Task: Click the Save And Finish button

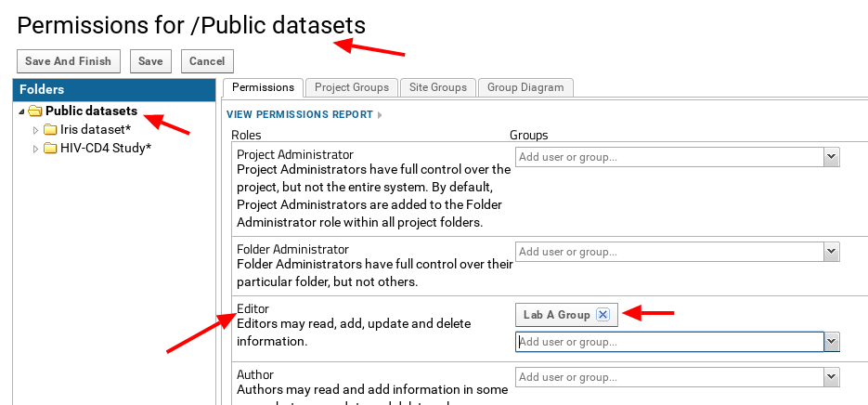Action: [68, 61]
